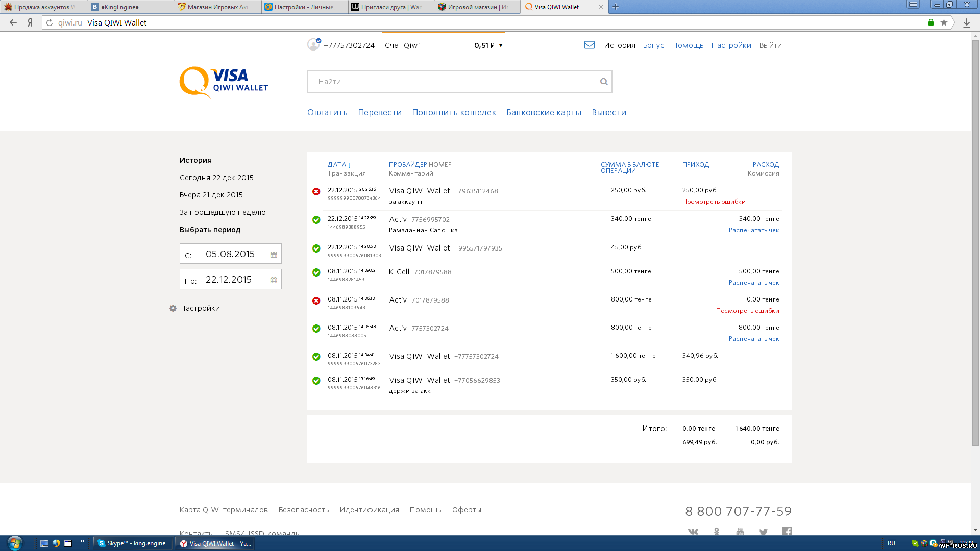This screenshot has width=980, height=551.
Task: Expand the Счет Qiwi balance dropdown
Action: (x=501, y=45)
